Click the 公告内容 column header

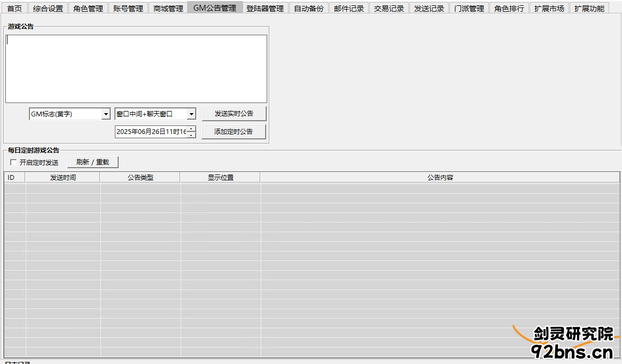(440, 177)
